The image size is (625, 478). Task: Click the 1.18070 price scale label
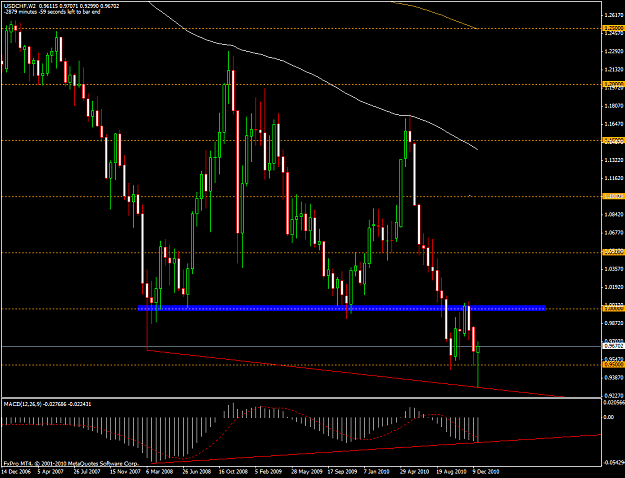(614, 106)
